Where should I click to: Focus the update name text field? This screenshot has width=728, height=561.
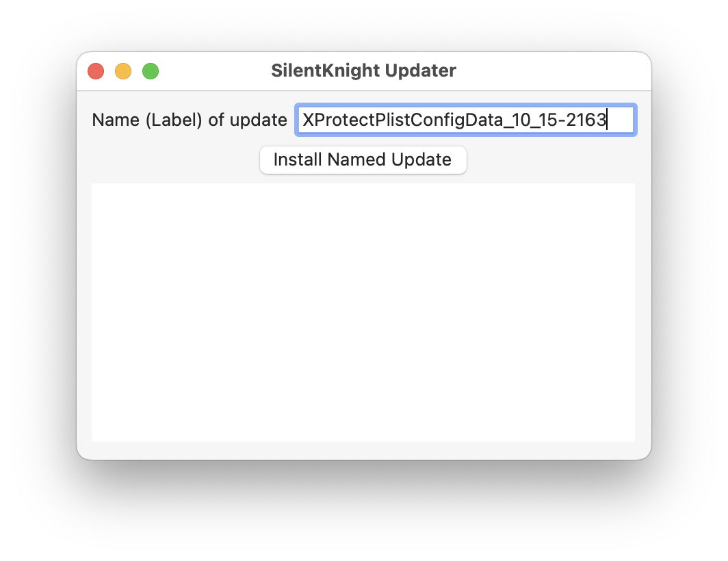tap(465, 120)
